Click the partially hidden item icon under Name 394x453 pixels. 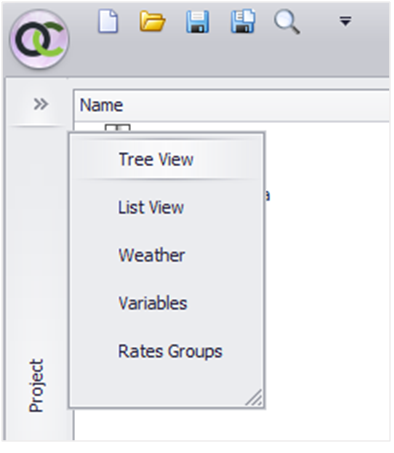[117, 128]
